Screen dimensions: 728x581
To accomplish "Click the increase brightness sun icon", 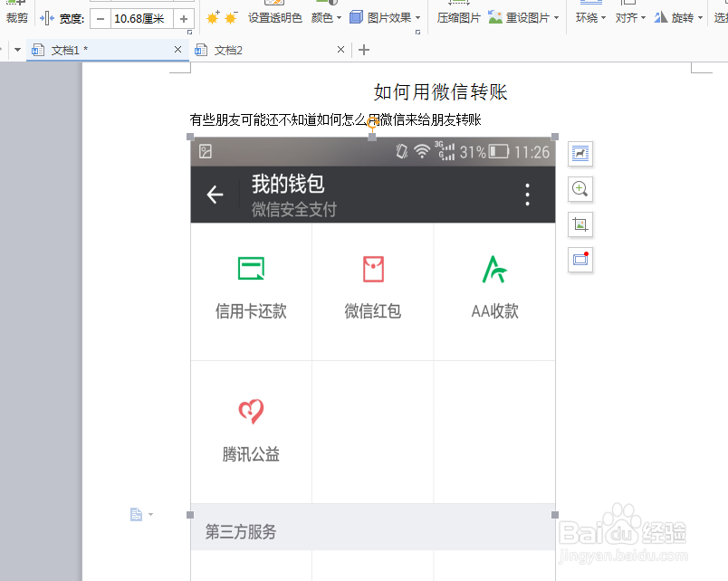I will 210,17.
